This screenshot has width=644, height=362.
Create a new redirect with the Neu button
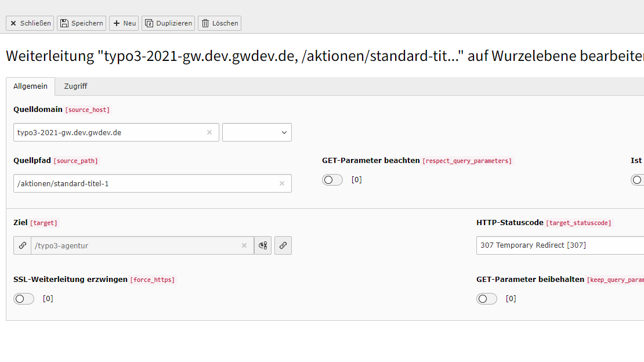124,23
